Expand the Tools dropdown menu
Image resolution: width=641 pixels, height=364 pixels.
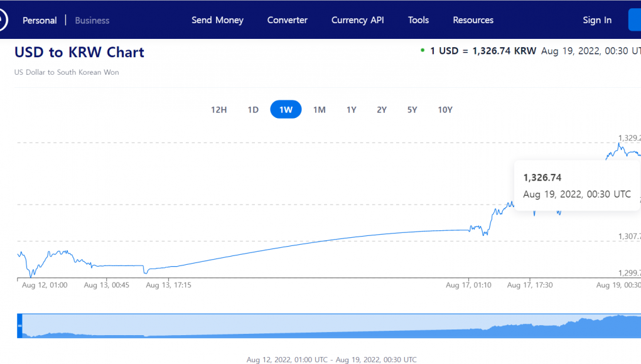418,20
